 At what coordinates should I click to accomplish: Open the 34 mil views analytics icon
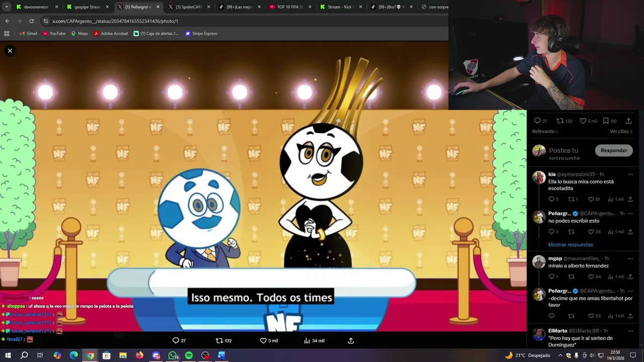(307, 340)
